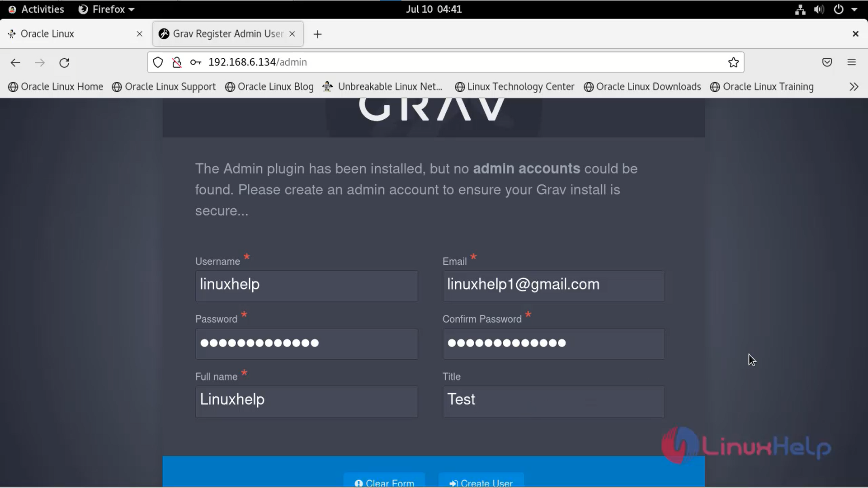This screenshot has width=868, height=488.
Task: Click the Password field
Action: click(x=307, y=343)
